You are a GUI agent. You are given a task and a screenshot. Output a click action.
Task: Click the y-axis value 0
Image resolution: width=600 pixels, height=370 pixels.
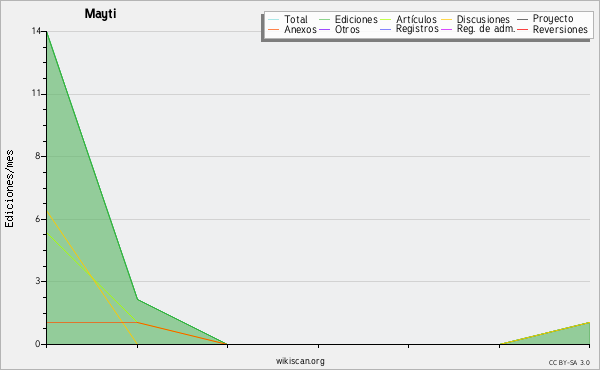point(38,344)
